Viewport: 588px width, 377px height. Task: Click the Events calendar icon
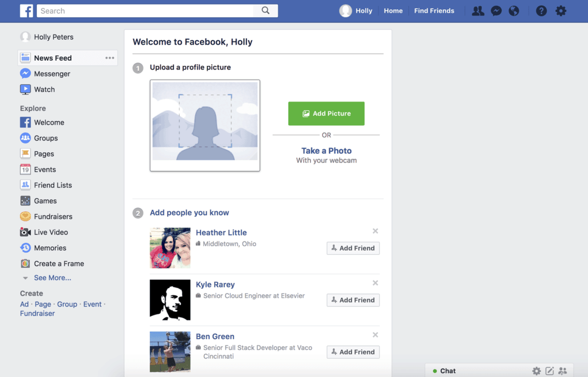coord(25,169)
